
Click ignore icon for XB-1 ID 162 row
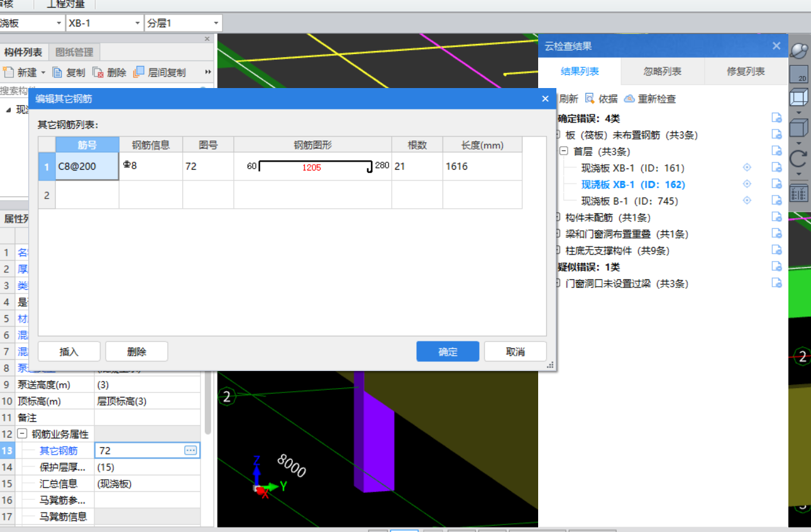777,184
